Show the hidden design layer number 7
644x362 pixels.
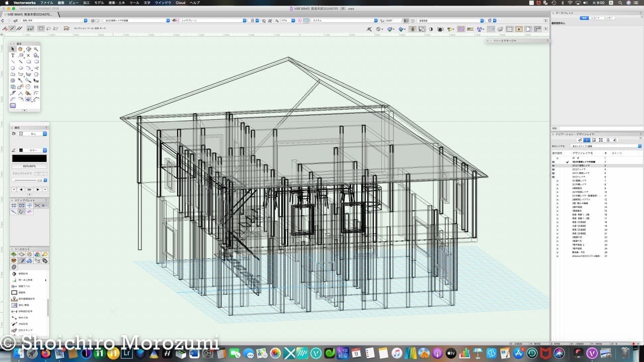coord(557,180)
